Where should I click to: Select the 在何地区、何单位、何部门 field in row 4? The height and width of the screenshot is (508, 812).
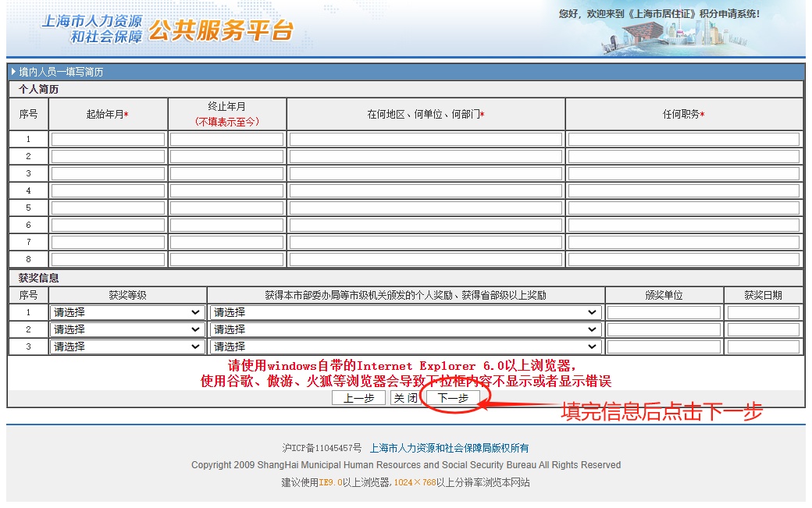[426, 191]
